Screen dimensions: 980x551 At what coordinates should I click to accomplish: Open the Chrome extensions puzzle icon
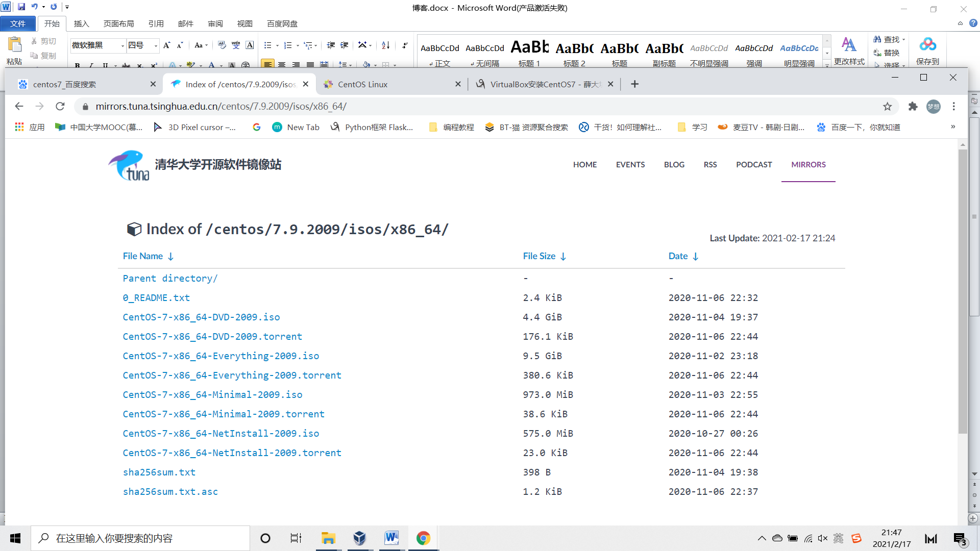pyautogui.click(x=913, y=106)
